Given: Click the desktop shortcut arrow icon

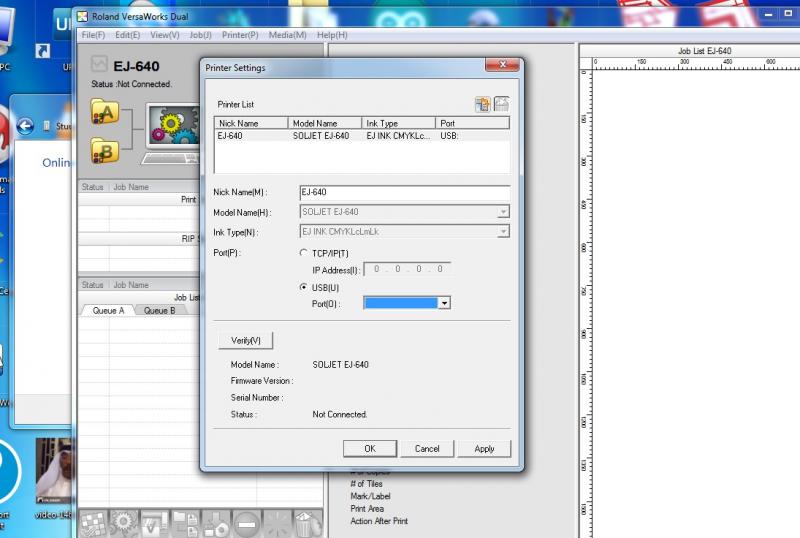Looking at the screenshot, I should 43,51.
